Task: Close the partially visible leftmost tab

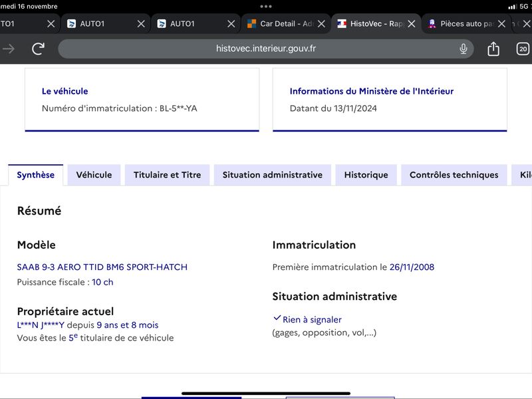Action: (x=51, y=24)
